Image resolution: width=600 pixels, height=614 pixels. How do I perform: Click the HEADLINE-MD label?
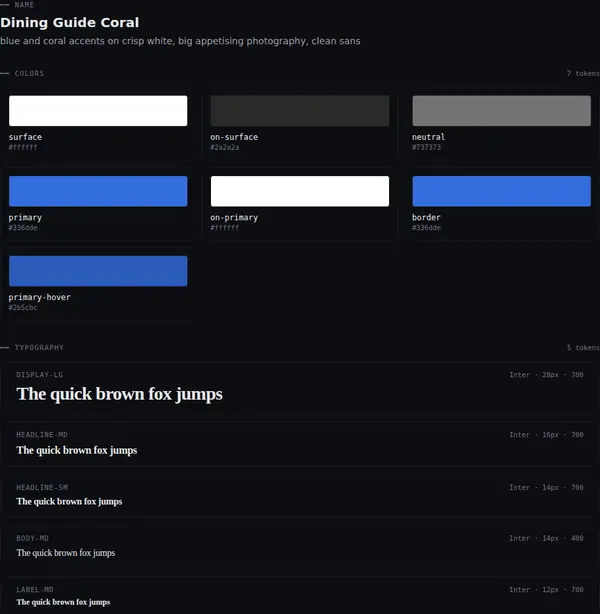42,435
